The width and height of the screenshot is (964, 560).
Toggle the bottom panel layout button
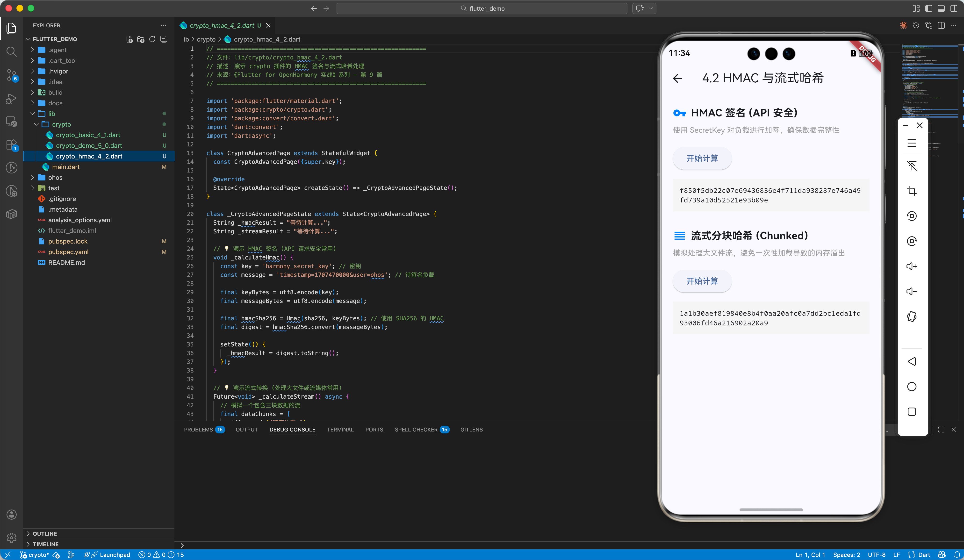(941, 8)
